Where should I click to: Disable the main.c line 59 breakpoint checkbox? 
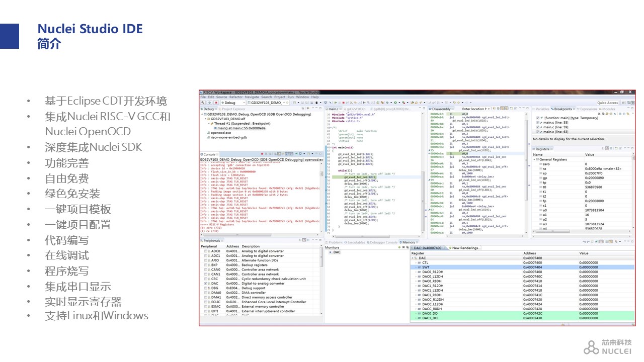tap(538, 127)
